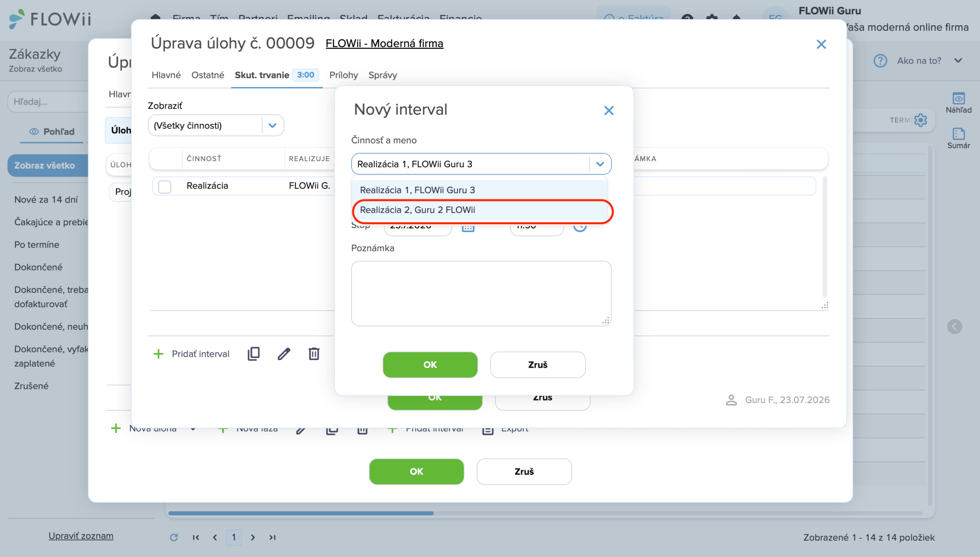Close the Úprava úlohy č. 00009 dialog
The height and width of the screenshot is (557, 980).
[821, 44]
